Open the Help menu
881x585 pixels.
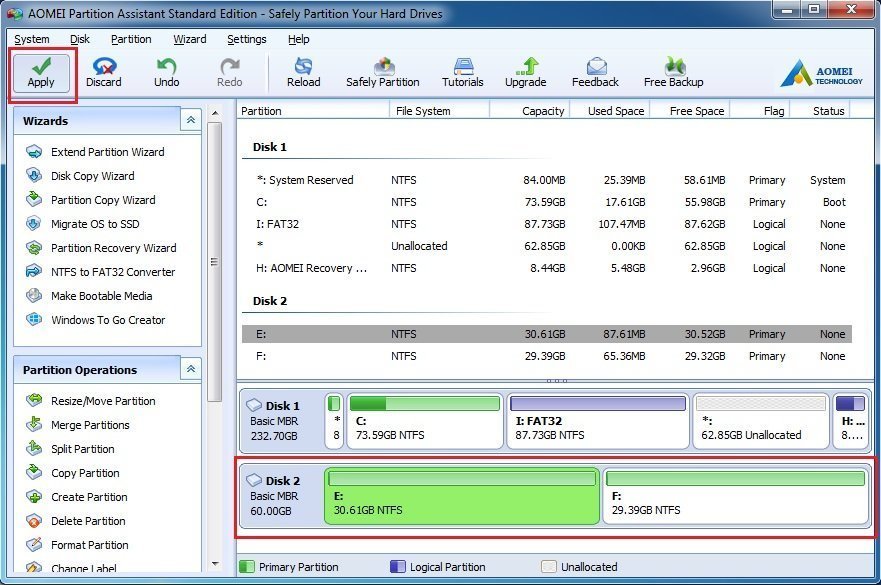point(298,39)
